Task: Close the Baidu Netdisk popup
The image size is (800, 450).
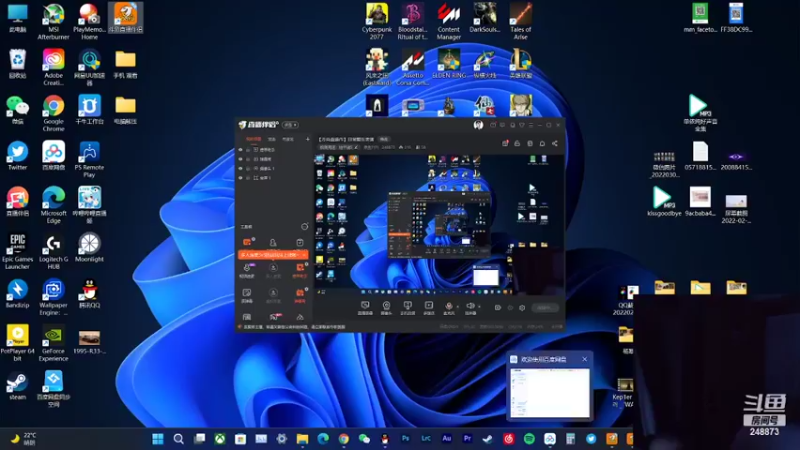Action: click(585, 359)
